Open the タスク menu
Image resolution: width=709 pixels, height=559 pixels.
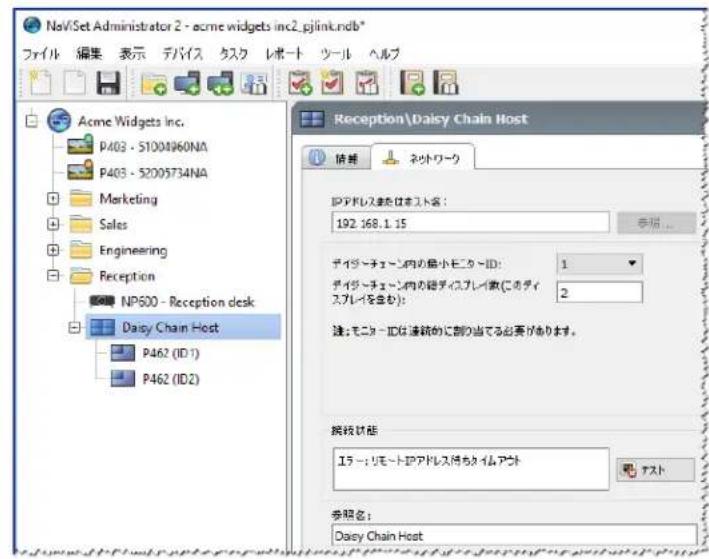[233, 54]
